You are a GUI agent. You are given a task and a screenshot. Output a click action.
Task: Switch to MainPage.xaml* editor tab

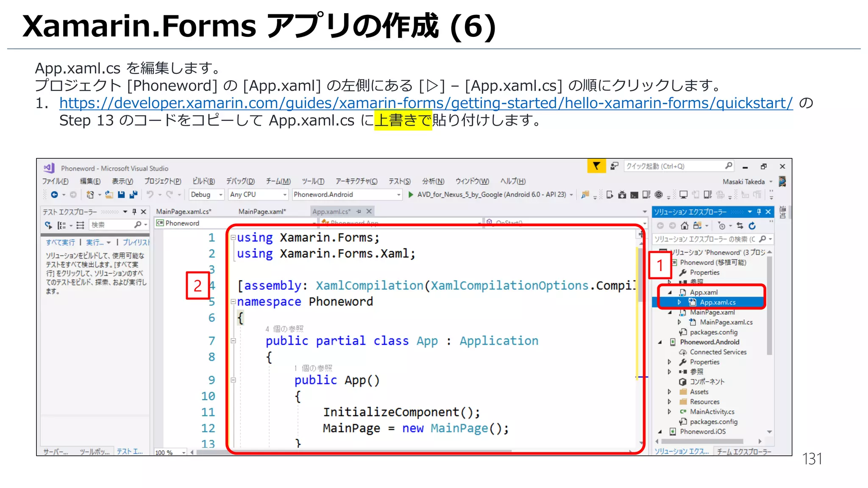click(x=262, y=211)
